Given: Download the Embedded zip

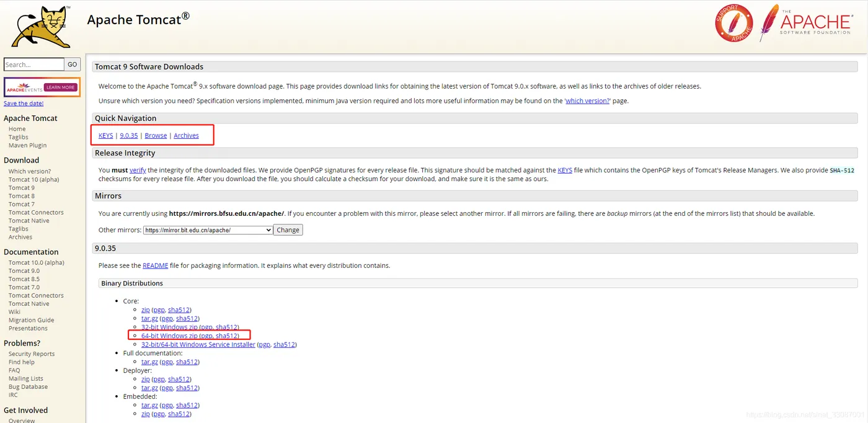Looking at the screenshot, I should tap(145, 414).
